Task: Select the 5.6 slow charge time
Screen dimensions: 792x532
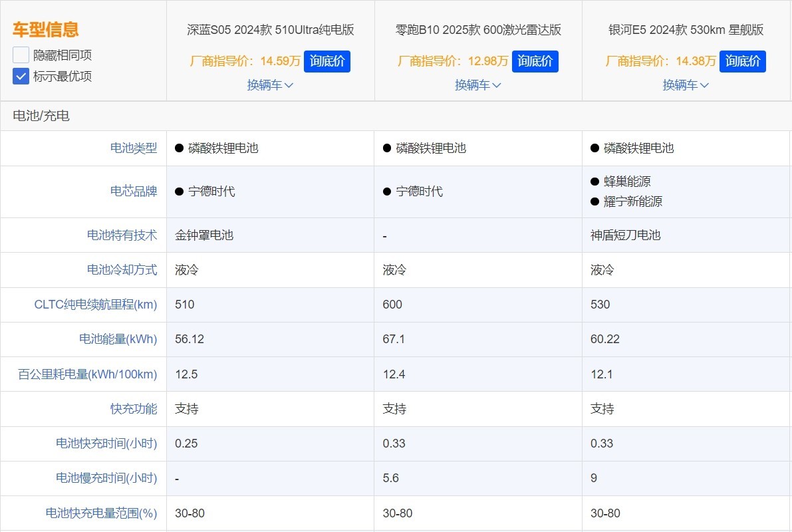Action: click(x=390, y=478)
